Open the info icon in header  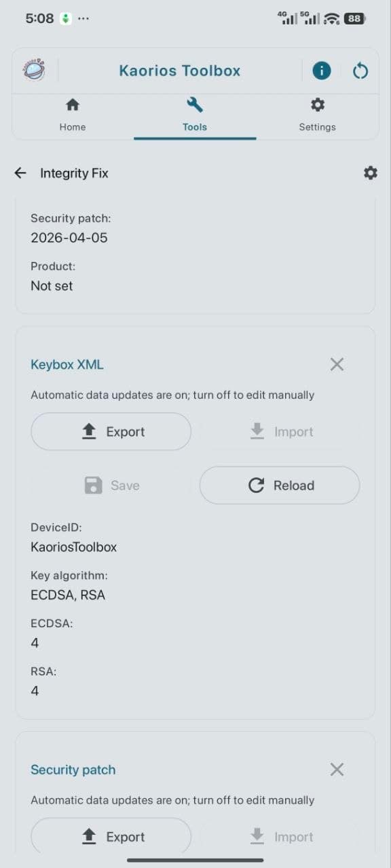click(322, 71)
